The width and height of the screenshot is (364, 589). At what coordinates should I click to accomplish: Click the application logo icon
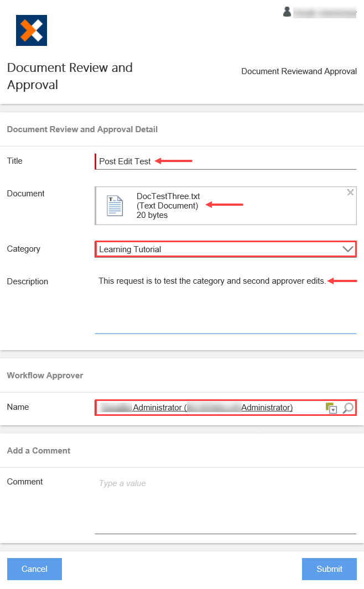31,30
